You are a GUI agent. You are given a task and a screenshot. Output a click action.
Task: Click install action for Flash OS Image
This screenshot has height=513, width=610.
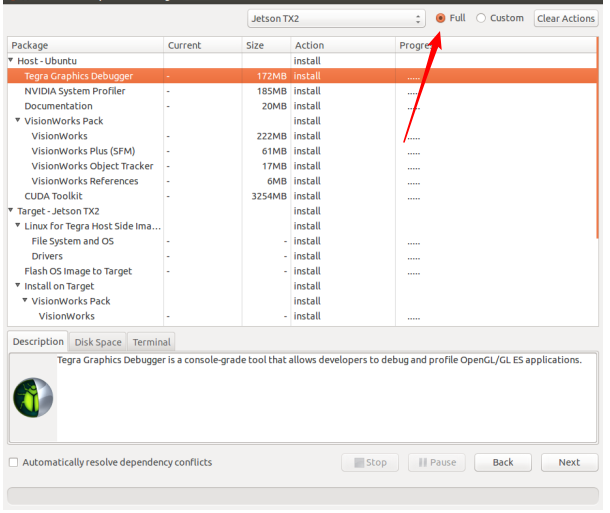307,271
